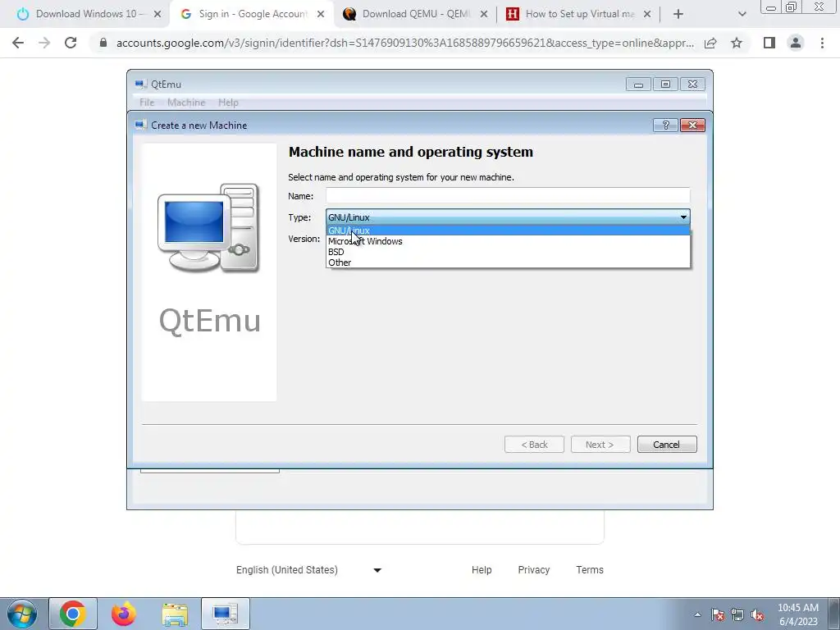
Task: Toggle Chrome side panel icon
Action: pos(769,43)
